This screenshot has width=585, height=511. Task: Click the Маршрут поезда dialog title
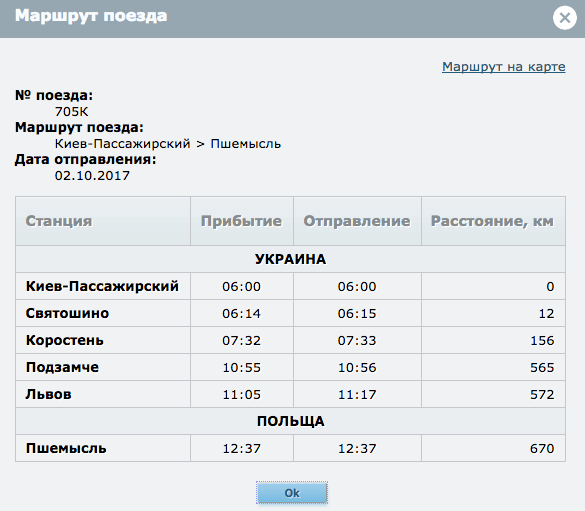coord(91,16)
